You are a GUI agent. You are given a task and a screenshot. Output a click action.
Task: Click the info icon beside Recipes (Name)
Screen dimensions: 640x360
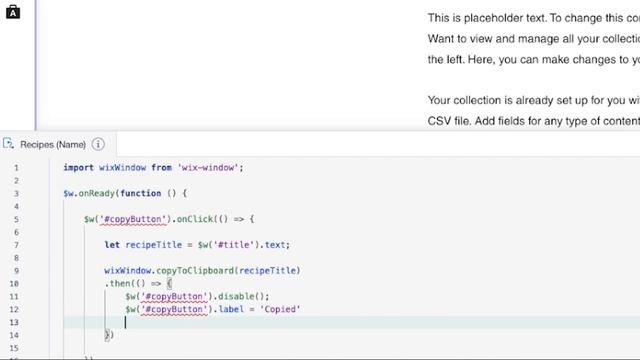[98, 144]
